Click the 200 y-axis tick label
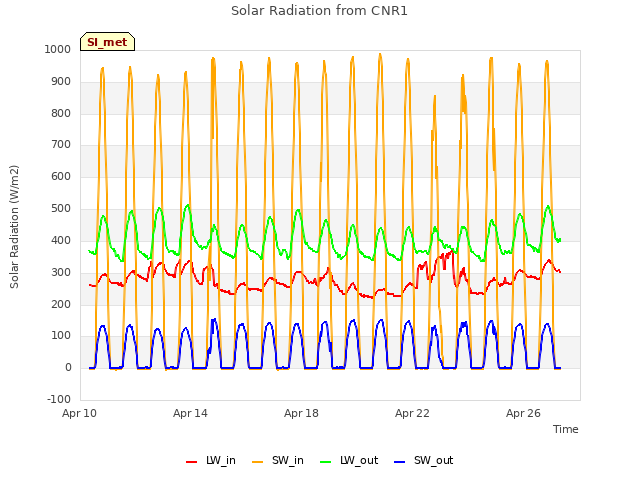This screenshot has width=640, height=480. coord(61,304)
